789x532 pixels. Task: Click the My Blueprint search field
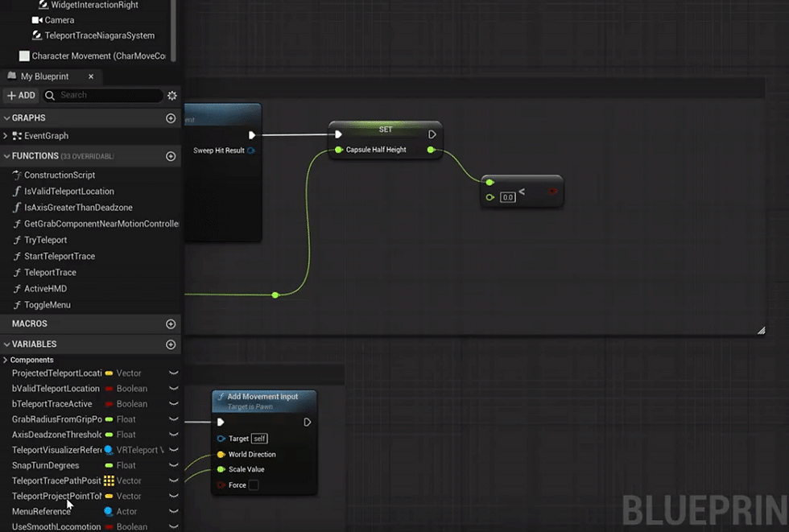(x=103, y=95)
